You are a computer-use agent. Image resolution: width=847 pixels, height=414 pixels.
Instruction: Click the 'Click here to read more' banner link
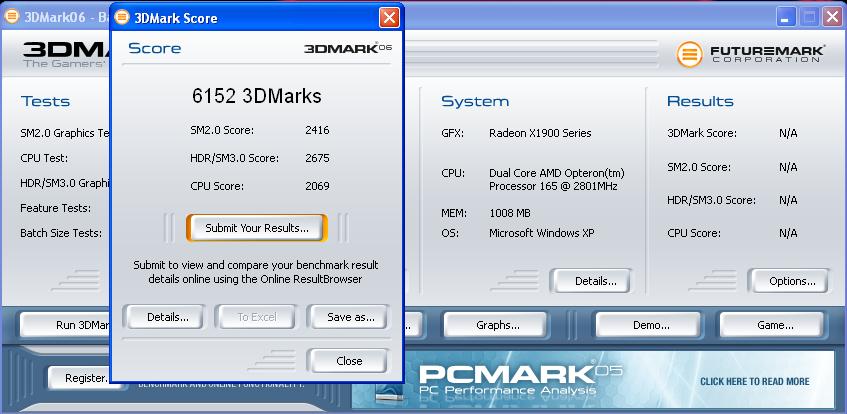pos(754,381)
